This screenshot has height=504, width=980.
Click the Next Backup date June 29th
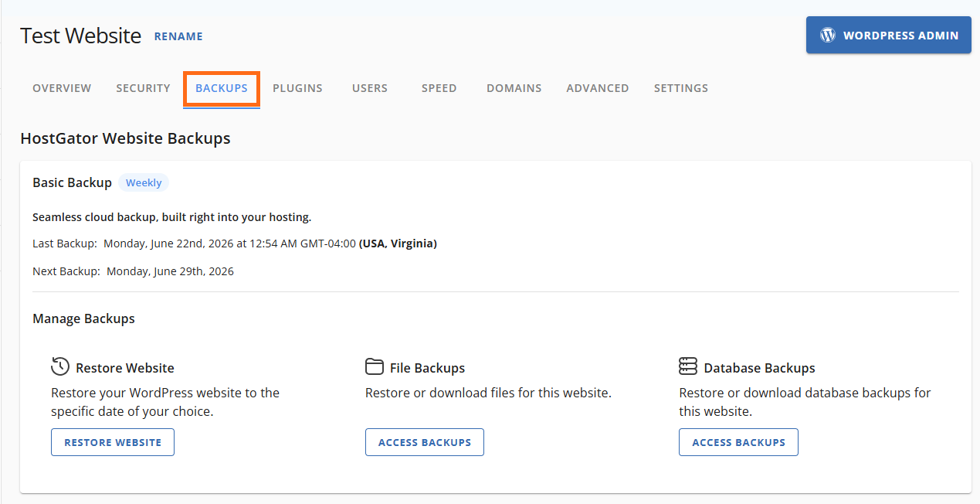coord(170,271)
